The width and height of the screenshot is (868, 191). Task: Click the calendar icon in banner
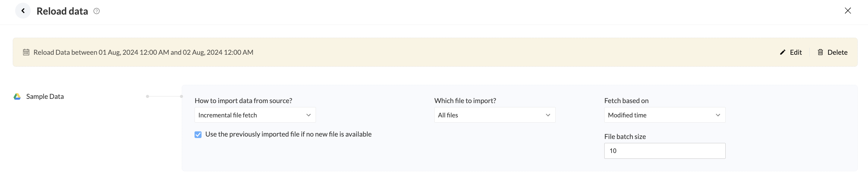click(x=26, y=52)
